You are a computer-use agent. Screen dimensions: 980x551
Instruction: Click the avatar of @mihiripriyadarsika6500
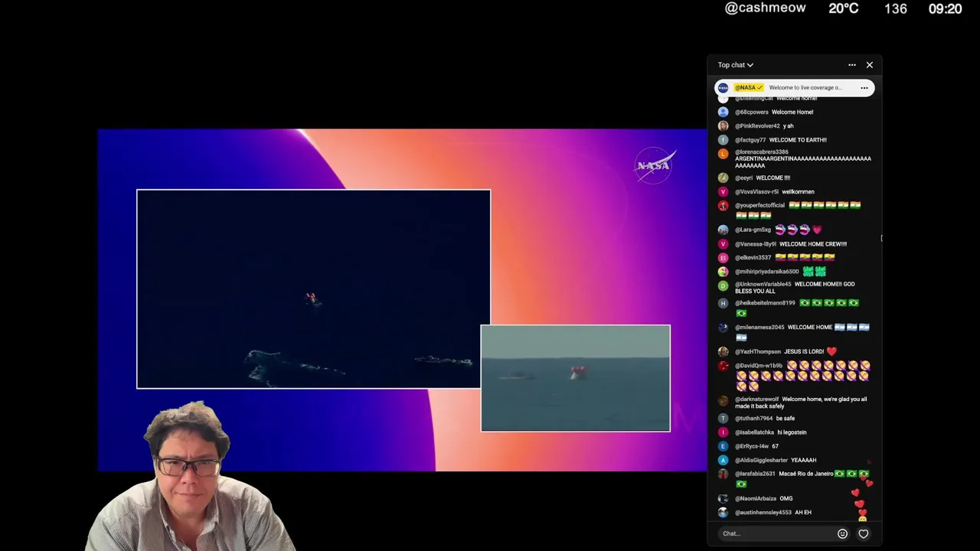click(723, 272)
